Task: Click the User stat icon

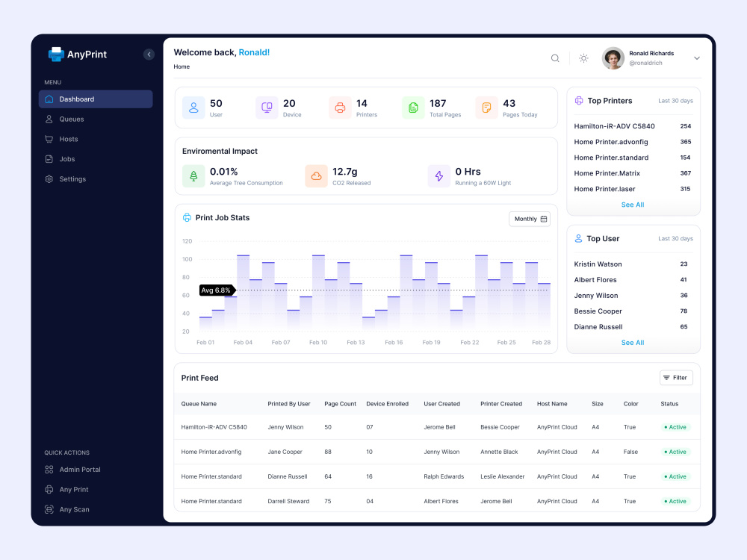Action: tap(193, 108)
